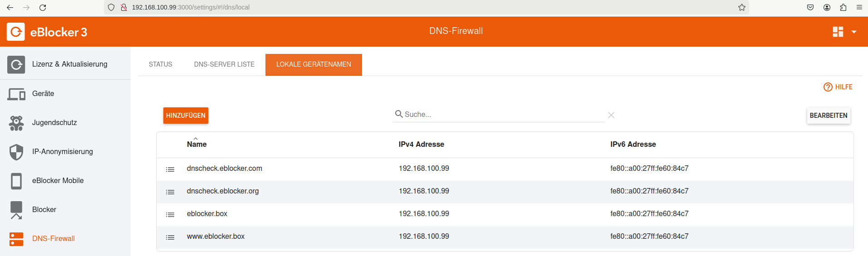Click the insecure connection lock icon
The width and height of the screenshot is (868, 256).
(x=123, y=7)
